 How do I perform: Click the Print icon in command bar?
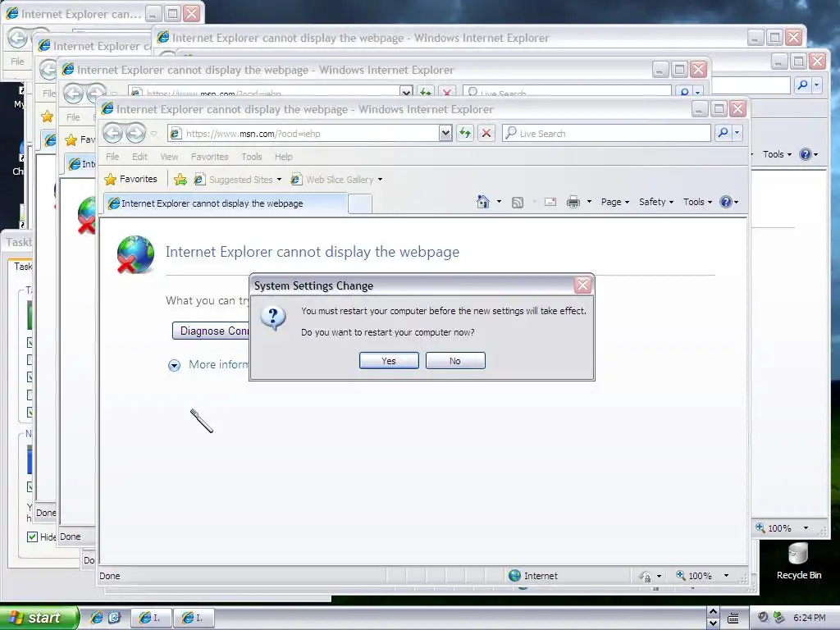tap(573, 202)
